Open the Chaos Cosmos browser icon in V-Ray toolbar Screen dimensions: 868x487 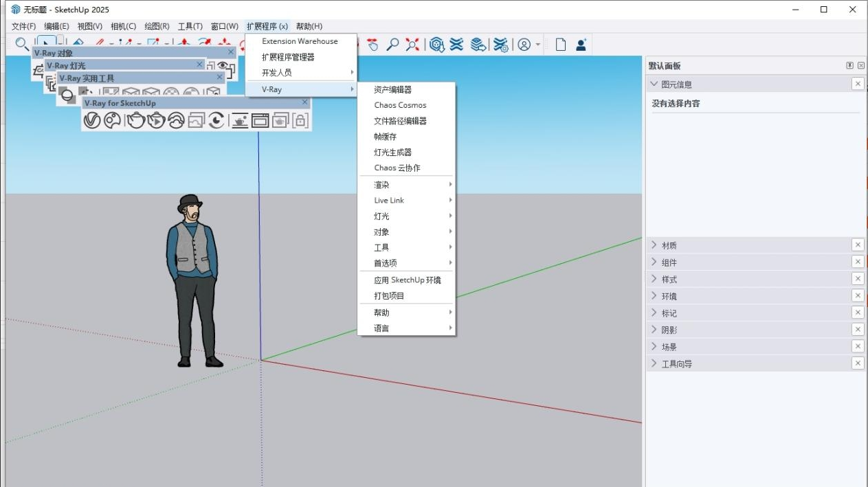(113, 120)
